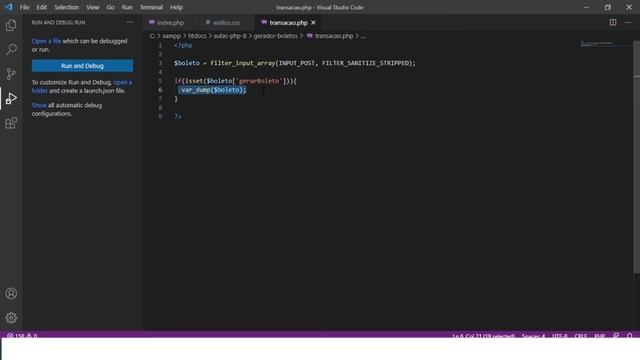Click the editor minimap
This screenshot has height=360, width=640.
tap(606, 44)
